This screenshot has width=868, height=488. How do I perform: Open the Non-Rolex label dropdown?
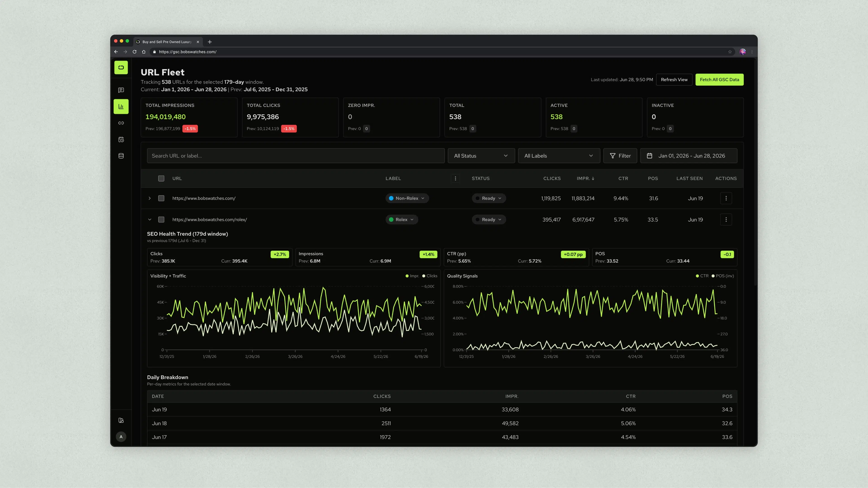407,198
